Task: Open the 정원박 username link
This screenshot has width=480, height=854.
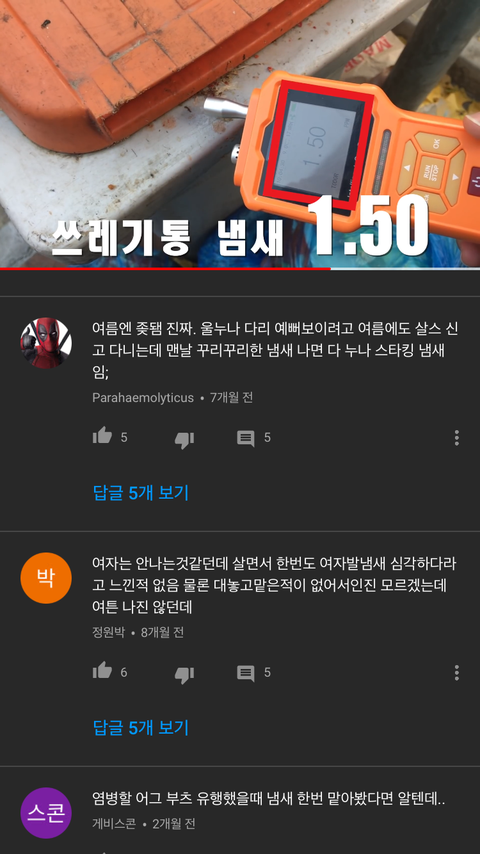Action: (108, 633)
